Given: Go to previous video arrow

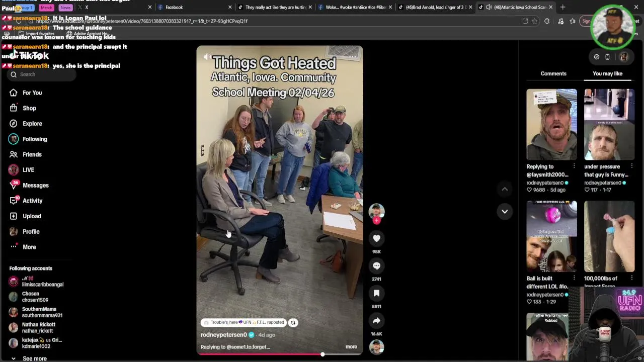Looking at the screenshot, I should tap(505, 189).
